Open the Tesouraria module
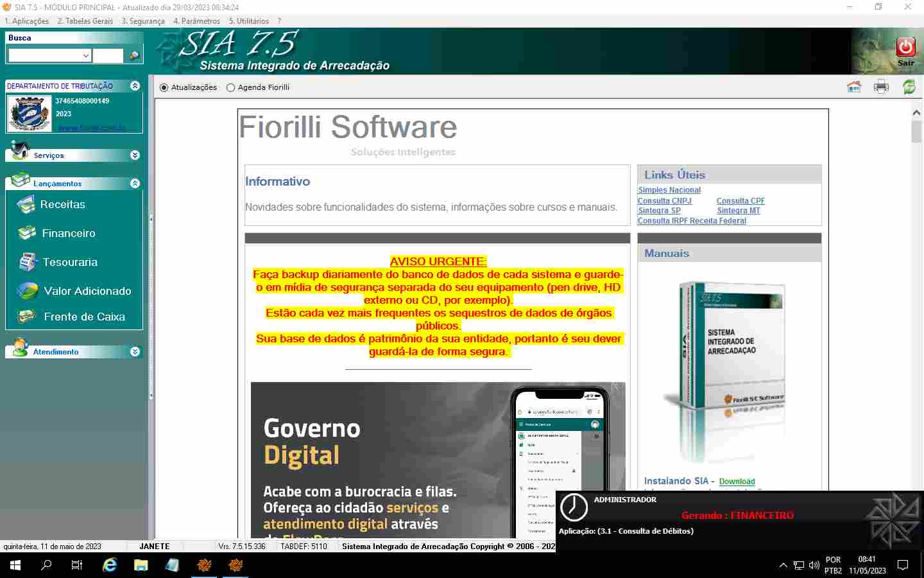 tap(69, 263)
